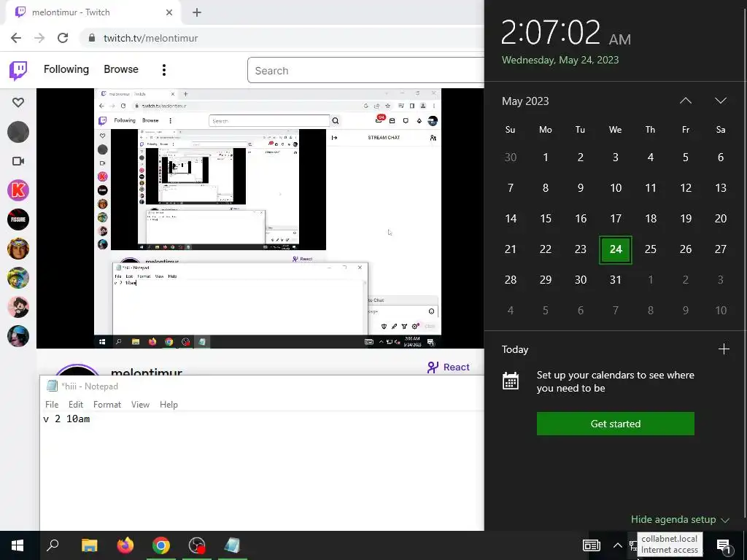Viewport: 747px width, 560px height.
Task: Click May 2023 month header
Action: 525,101
